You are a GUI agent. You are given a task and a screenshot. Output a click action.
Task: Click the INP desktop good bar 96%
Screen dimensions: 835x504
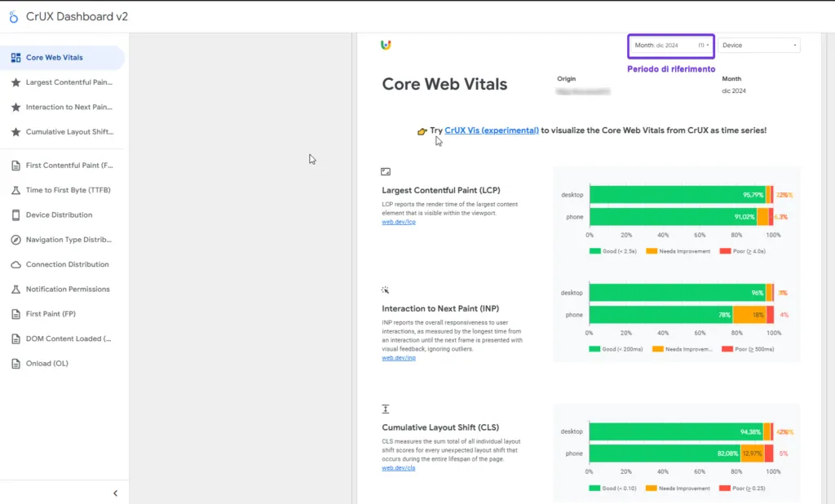tap(678, 293)
